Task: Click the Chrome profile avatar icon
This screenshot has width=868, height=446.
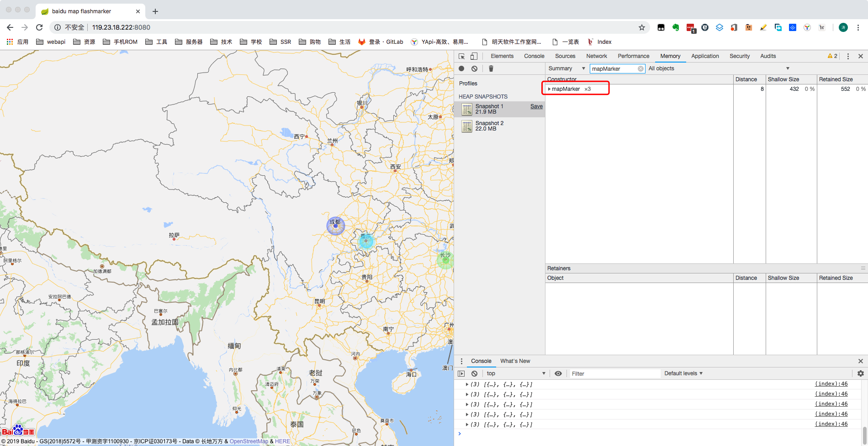Action: (x=843, y=27)
